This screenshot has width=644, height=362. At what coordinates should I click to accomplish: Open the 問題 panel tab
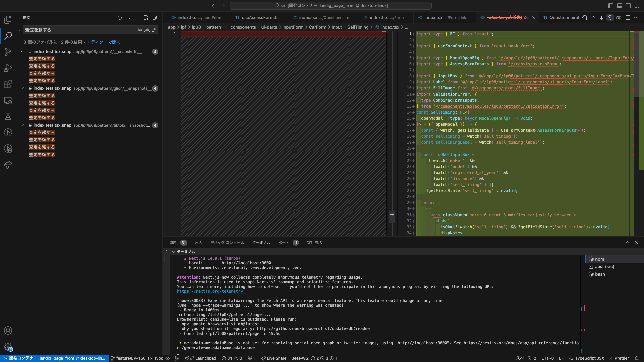pyautogui.click(x=173, y=243)
